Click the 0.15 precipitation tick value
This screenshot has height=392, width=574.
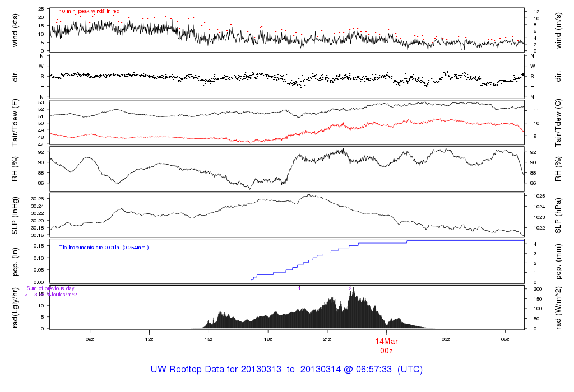coord(39,246)
